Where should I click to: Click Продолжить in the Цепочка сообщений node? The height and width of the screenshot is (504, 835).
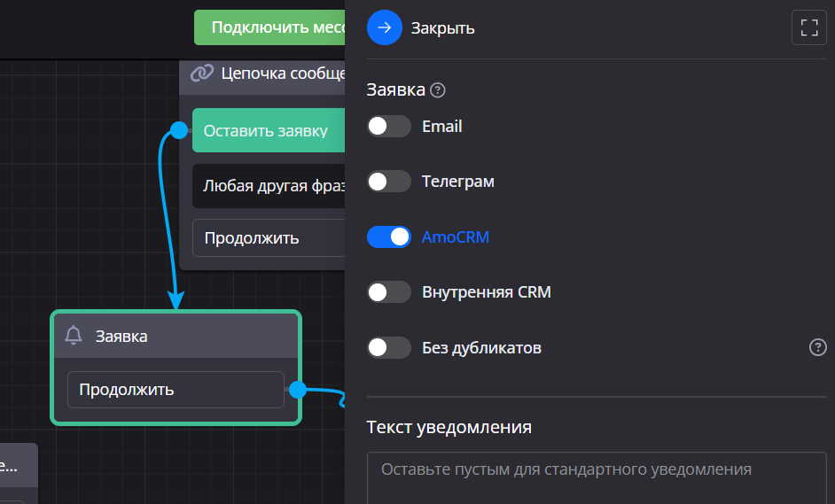point(268,238)
